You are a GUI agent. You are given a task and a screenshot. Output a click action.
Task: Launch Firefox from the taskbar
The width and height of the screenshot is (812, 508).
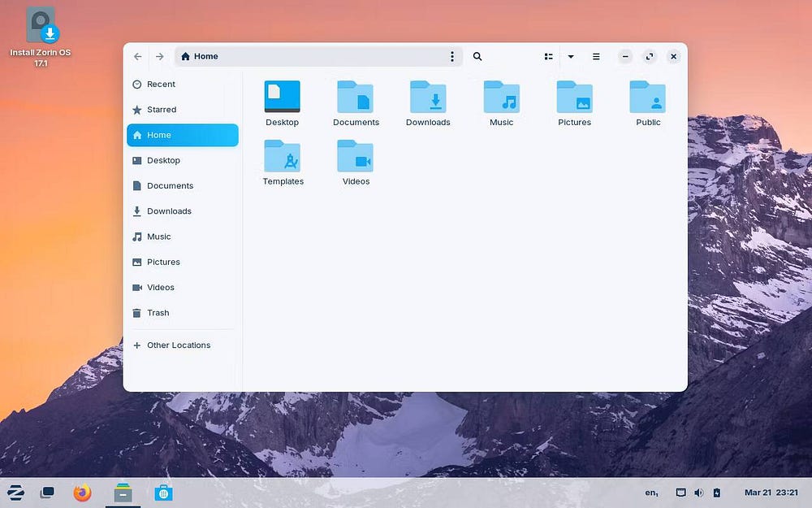[81, 493]
